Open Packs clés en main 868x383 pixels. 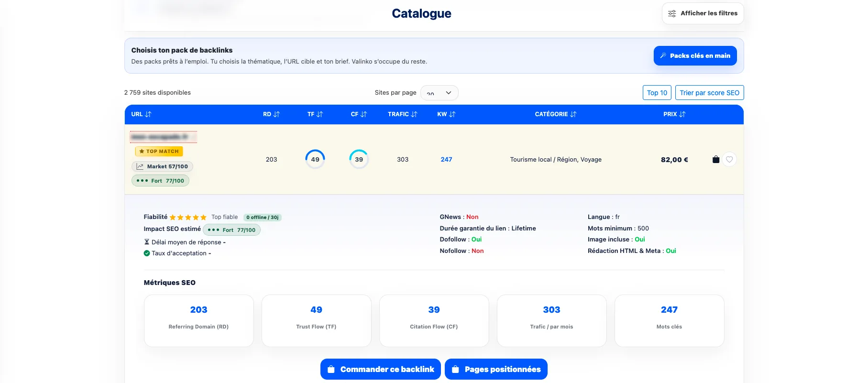point(695,55)
